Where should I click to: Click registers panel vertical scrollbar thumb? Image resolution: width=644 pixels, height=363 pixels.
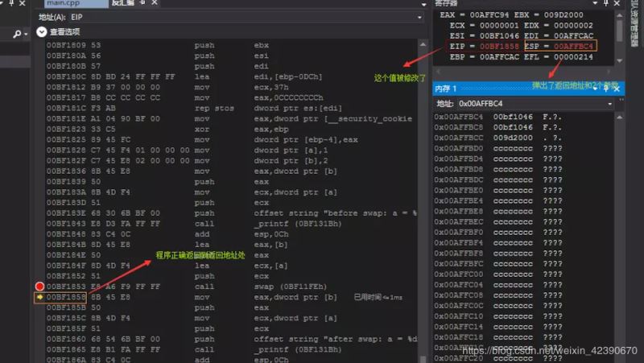pyautogui.click(x=619, y=31)
